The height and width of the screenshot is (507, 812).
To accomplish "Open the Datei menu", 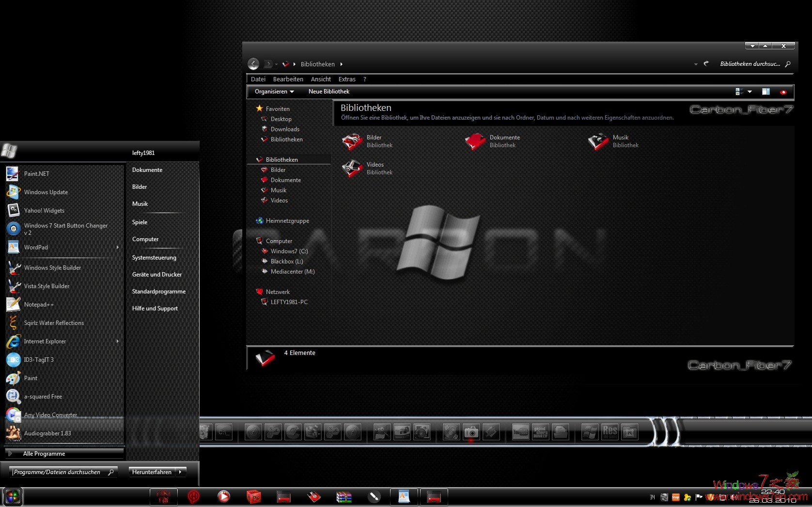I will point(258,79).
